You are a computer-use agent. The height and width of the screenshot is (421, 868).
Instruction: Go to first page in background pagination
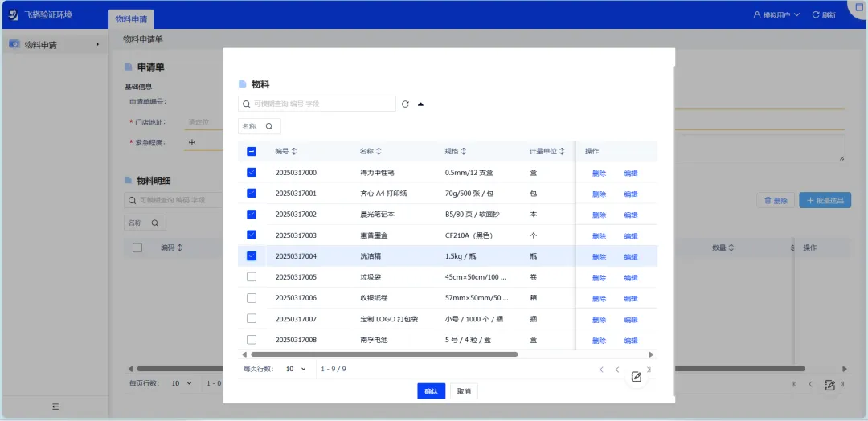(x=794, y=384)
